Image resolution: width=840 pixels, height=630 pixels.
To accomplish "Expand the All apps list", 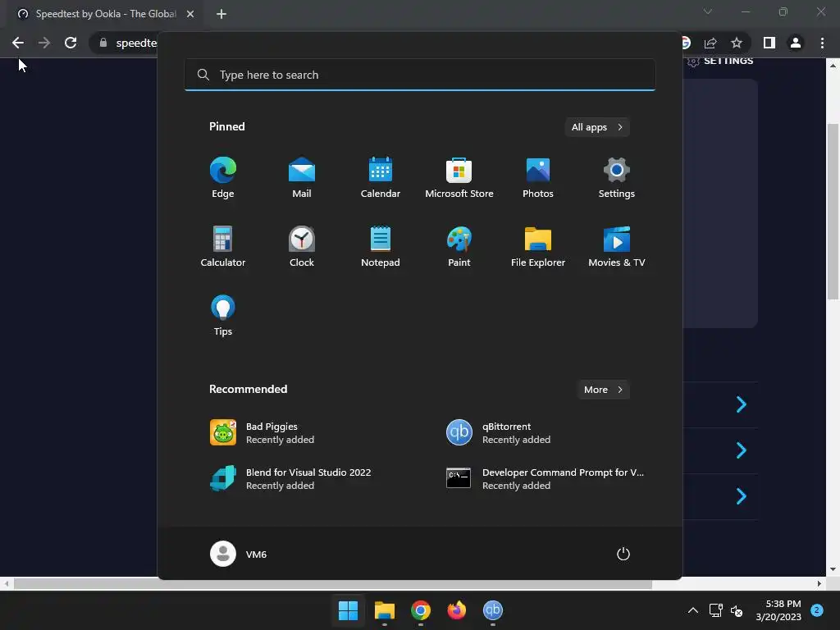I will (597, 127).
